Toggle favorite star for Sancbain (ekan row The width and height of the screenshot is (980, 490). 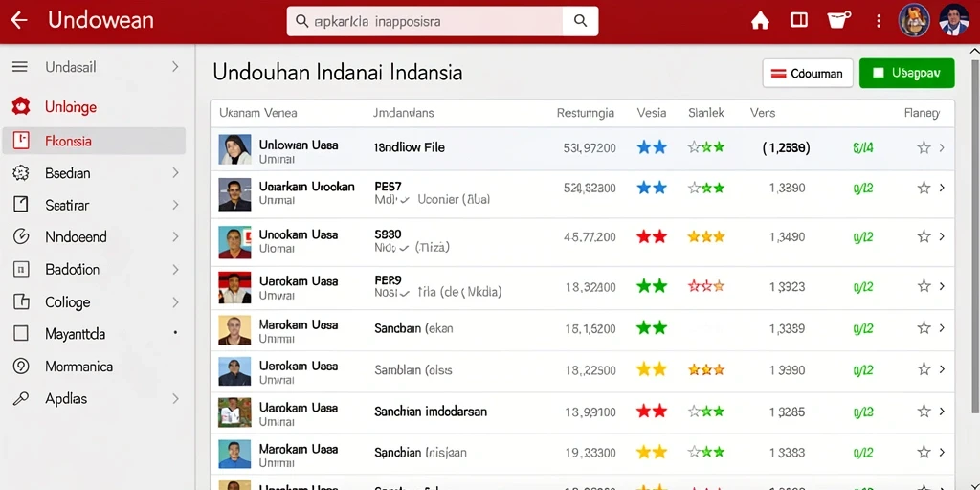[x=924, y=327]
